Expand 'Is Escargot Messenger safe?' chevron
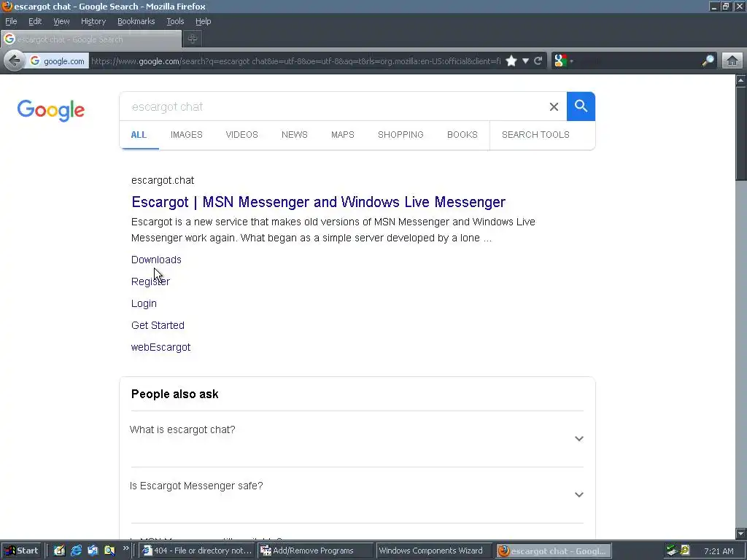 tap(578, 495)
